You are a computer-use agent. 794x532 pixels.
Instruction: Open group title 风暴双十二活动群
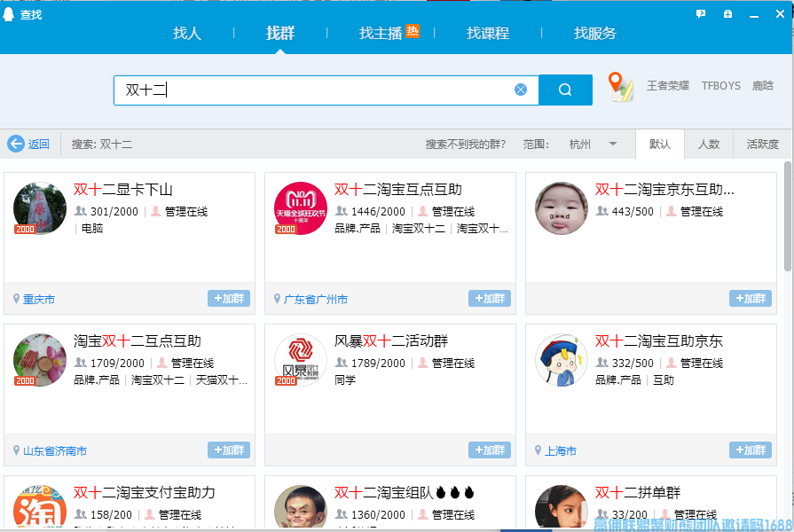click(x=391, y=341)
